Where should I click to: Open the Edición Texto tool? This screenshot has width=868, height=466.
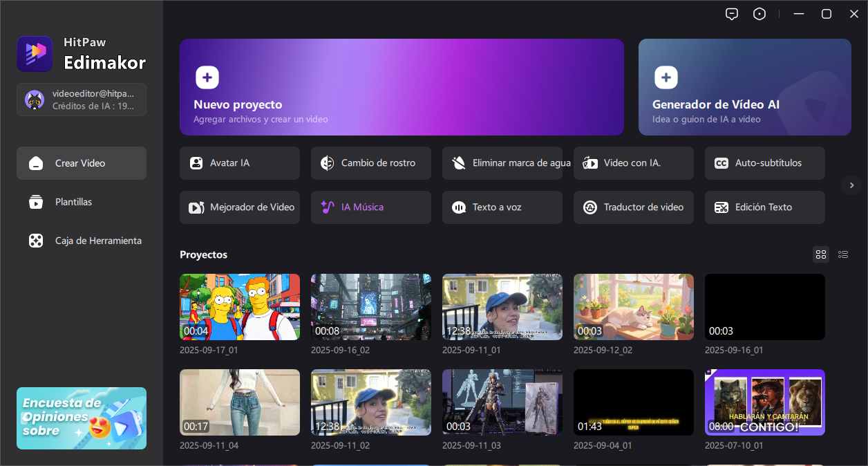click(x=764, y=207)
